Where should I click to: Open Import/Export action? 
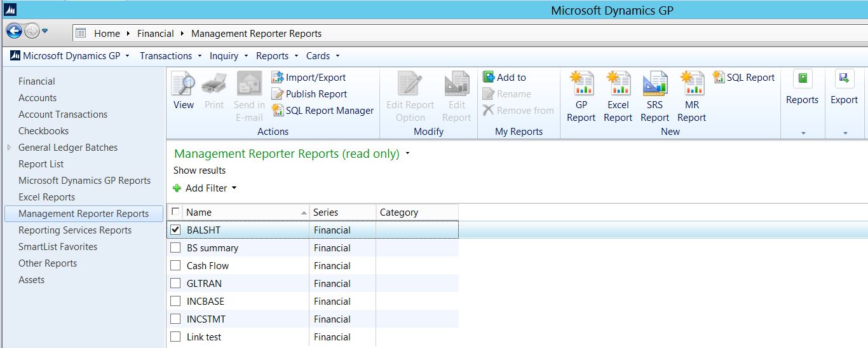(309, 77)
